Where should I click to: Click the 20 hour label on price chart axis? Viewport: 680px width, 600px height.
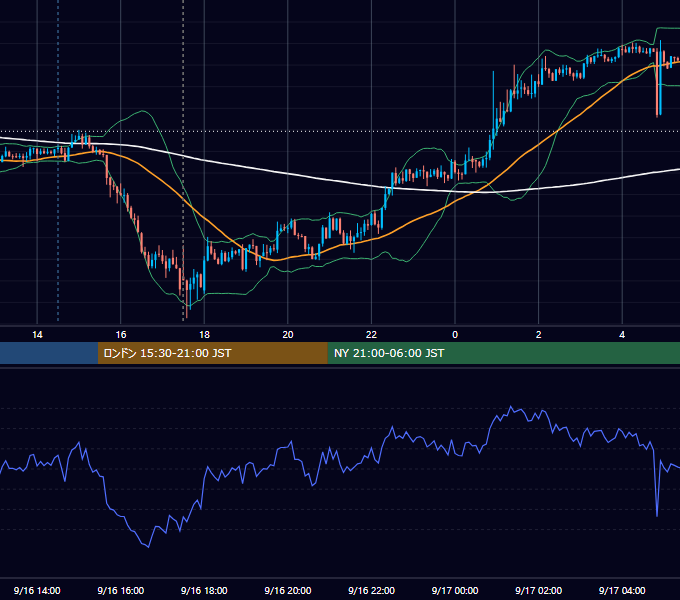[288, 335]
